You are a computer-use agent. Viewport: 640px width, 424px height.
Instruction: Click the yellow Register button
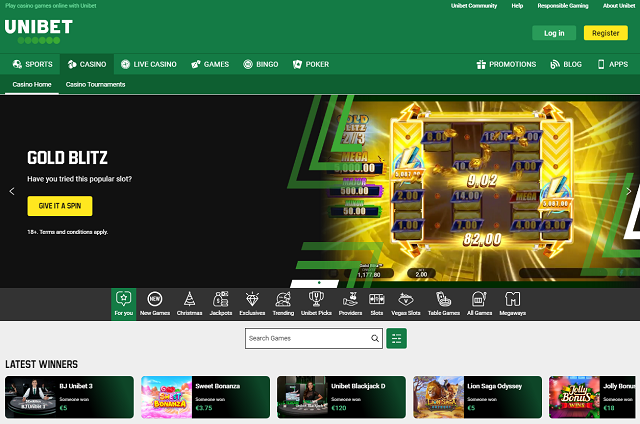[x=605, y=33]
